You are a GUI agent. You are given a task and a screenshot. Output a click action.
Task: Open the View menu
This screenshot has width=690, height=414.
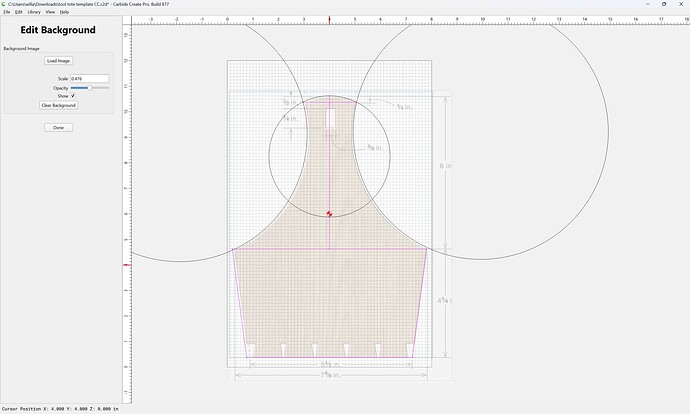51,12
